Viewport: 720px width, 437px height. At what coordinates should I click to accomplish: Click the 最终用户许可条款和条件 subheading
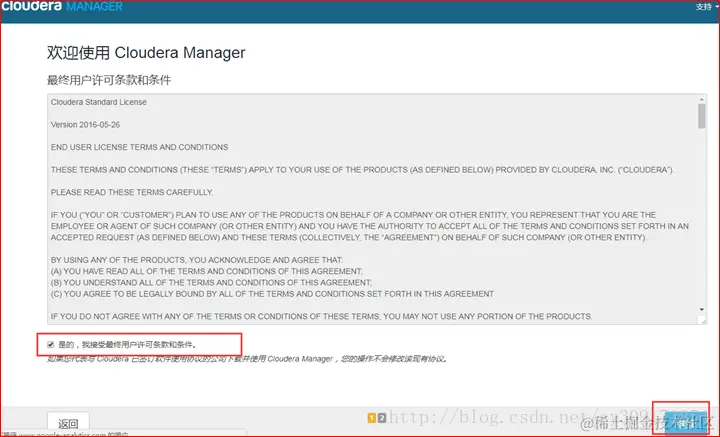pyautogui.click(x=109, y=80)
